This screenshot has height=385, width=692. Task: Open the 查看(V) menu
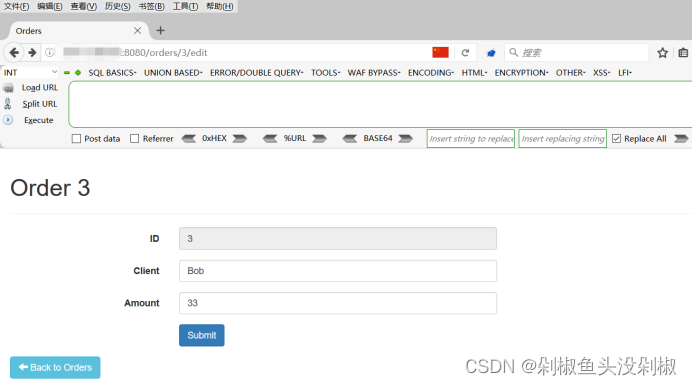(x=84, y=6)
